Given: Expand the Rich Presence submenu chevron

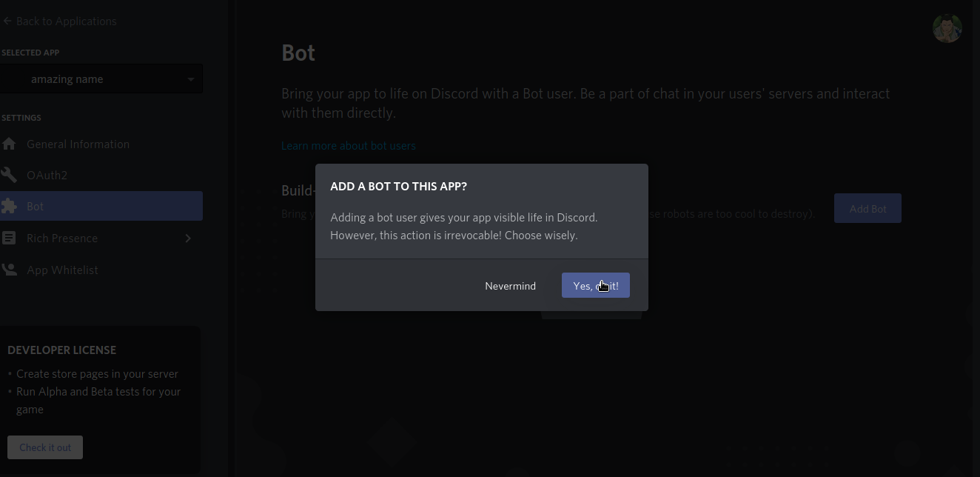Looking at the screenshot, I should point(188,238).
